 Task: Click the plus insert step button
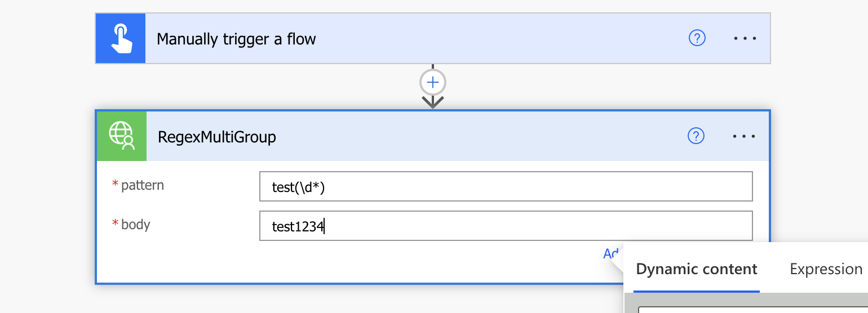[432, 83]
